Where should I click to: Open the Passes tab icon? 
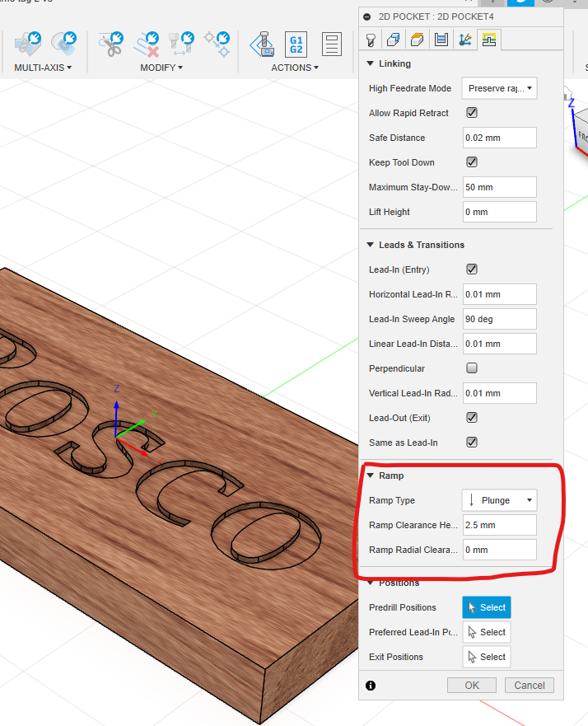point(441,40)
